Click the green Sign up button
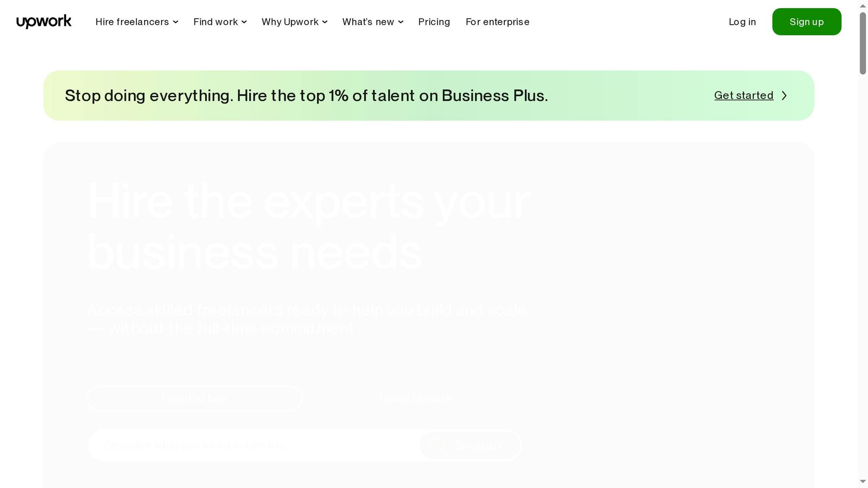Viewport: 868px width, 488px height. (x=807, y=22)
